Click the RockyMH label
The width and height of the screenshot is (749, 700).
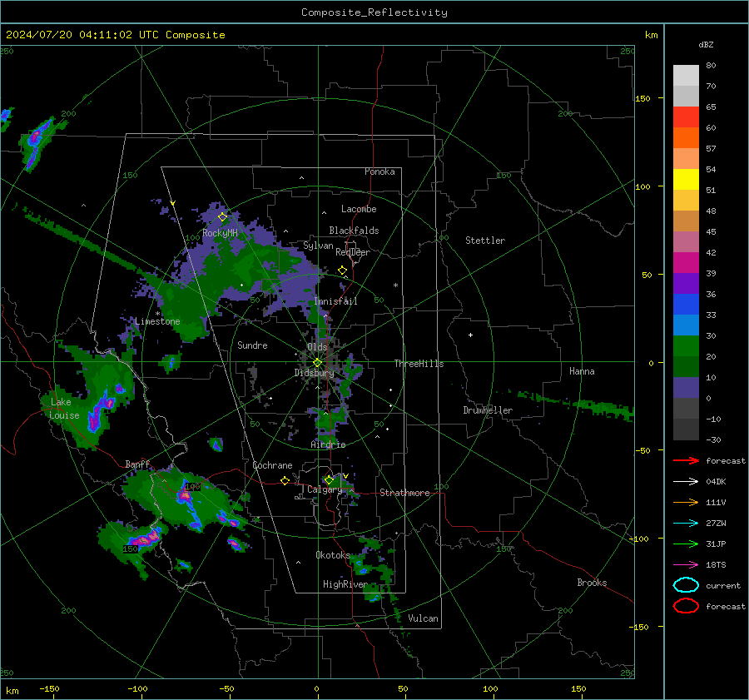220,233
